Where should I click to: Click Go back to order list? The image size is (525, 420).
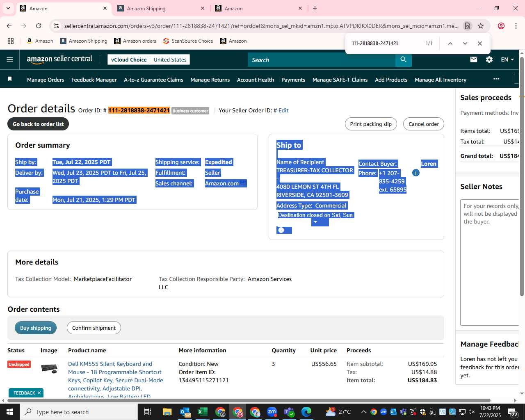(38, 124)
